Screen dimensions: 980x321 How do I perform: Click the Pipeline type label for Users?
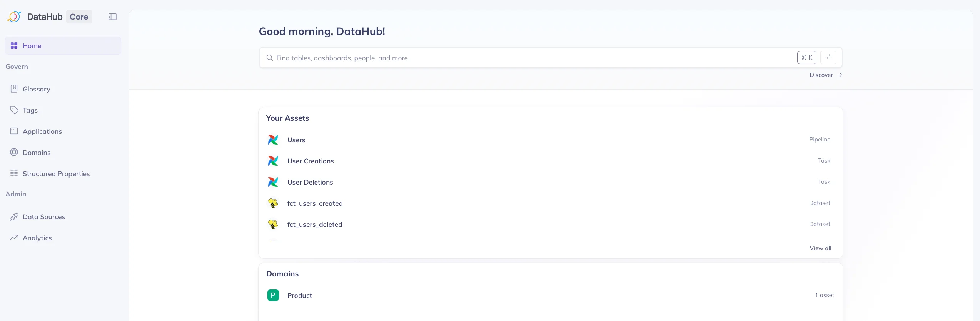click(x=820, y=140)
